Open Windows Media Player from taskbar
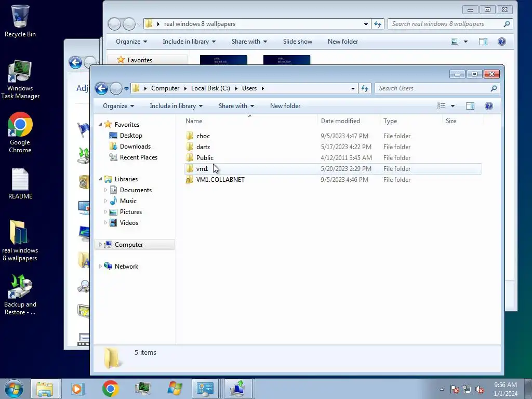The image size is (532, 399). coord(77,389)
